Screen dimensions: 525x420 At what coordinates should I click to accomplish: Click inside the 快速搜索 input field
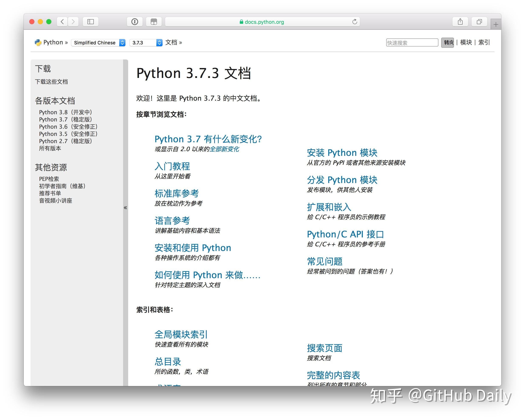tap(412, 42)
